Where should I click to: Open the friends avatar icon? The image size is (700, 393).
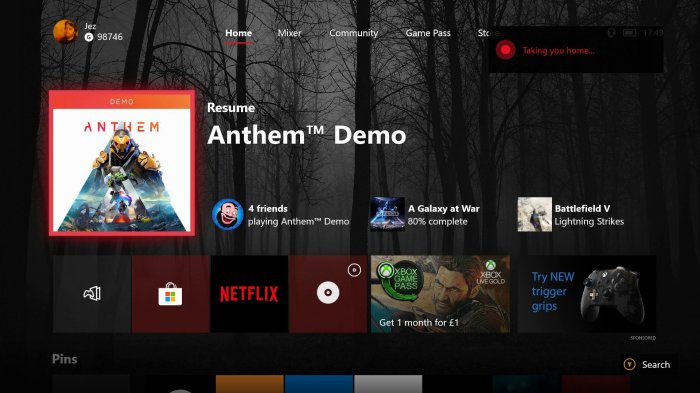(x=228, y=214)
